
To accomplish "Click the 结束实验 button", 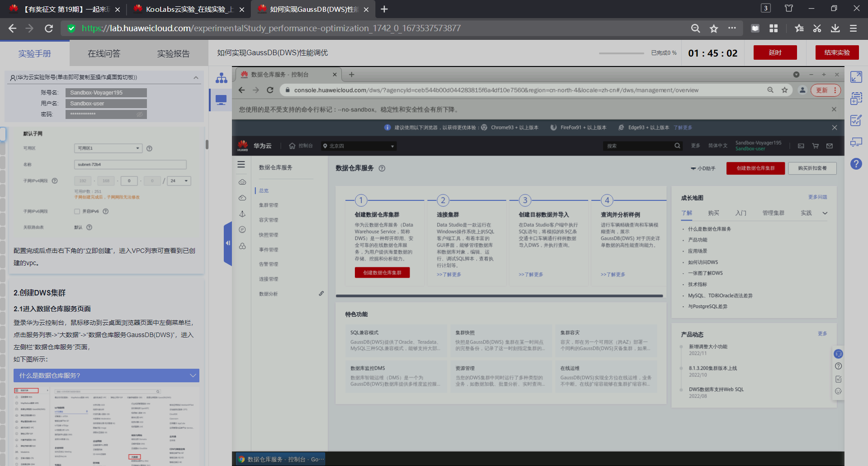I will click(x=837, y=52).
